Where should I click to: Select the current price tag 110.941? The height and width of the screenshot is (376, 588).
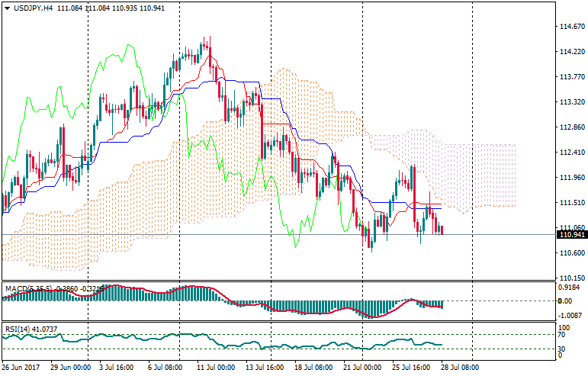572,234
